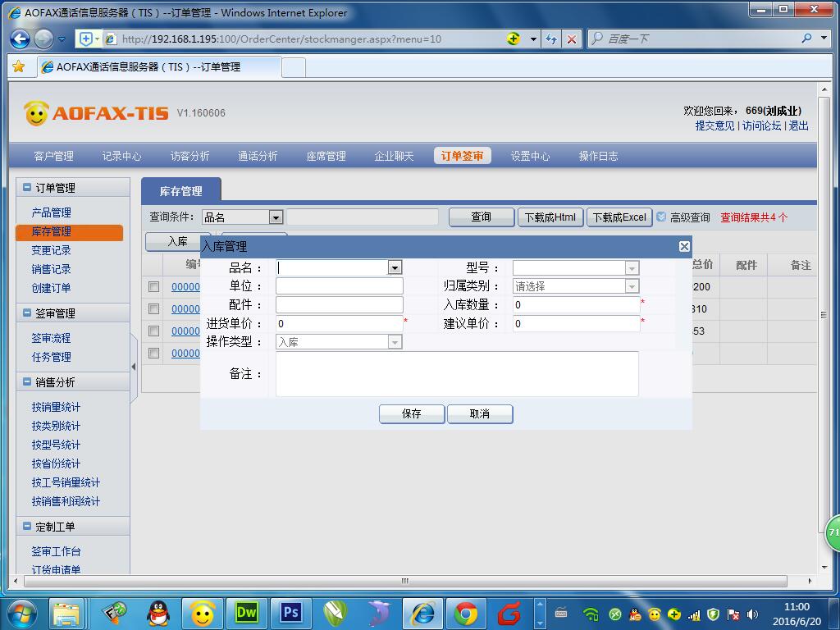Screen dimensions: 840x630
Task: Click the 保存 button in the dialog
Action: 411,413
